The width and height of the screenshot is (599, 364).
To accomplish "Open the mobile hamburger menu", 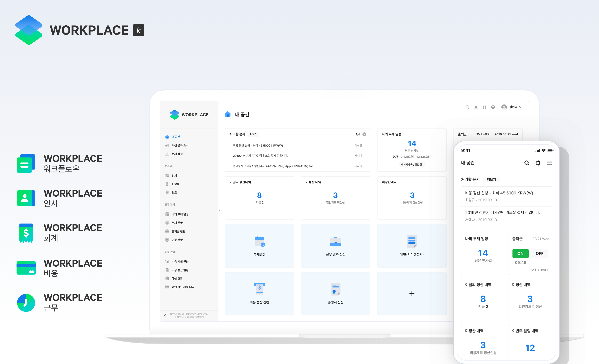I will [550, 163].
